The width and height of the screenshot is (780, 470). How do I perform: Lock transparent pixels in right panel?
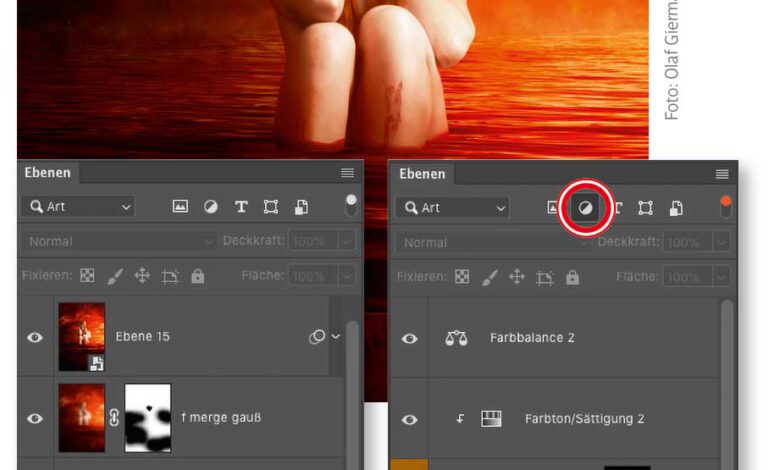462,277
